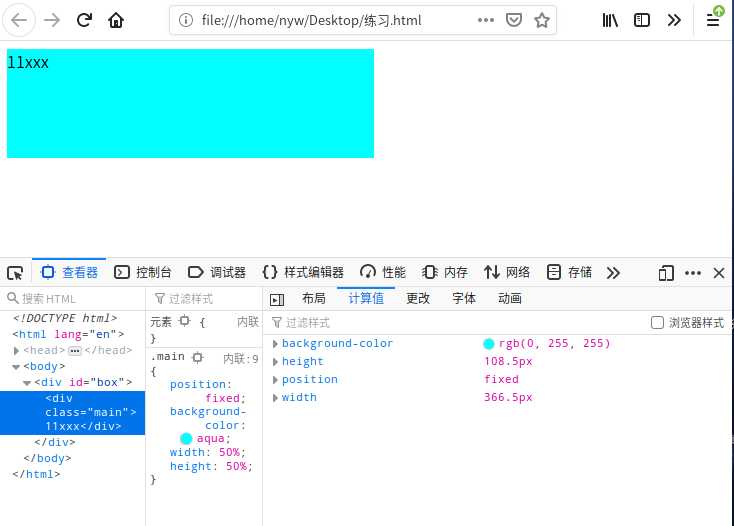The image size is (734, 526).
Task: Click the browser reload button
Action: pos(85,20)
